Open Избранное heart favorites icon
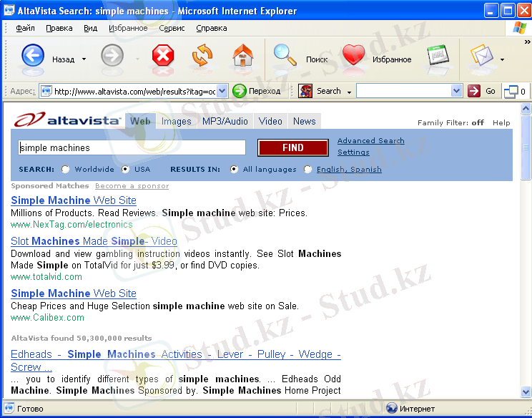Screen dimensions: 532x418 (353, 55)
